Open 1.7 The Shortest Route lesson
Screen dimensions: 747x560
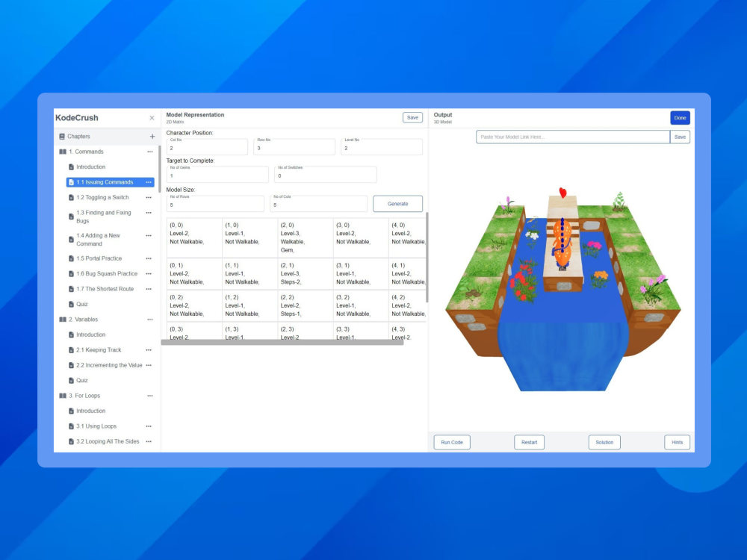coord(105,289)
